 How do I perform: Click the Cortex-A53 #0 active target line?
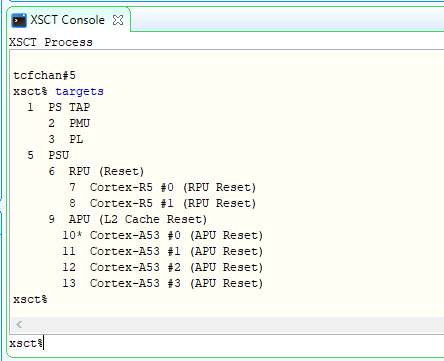click(x=163, y=235)
